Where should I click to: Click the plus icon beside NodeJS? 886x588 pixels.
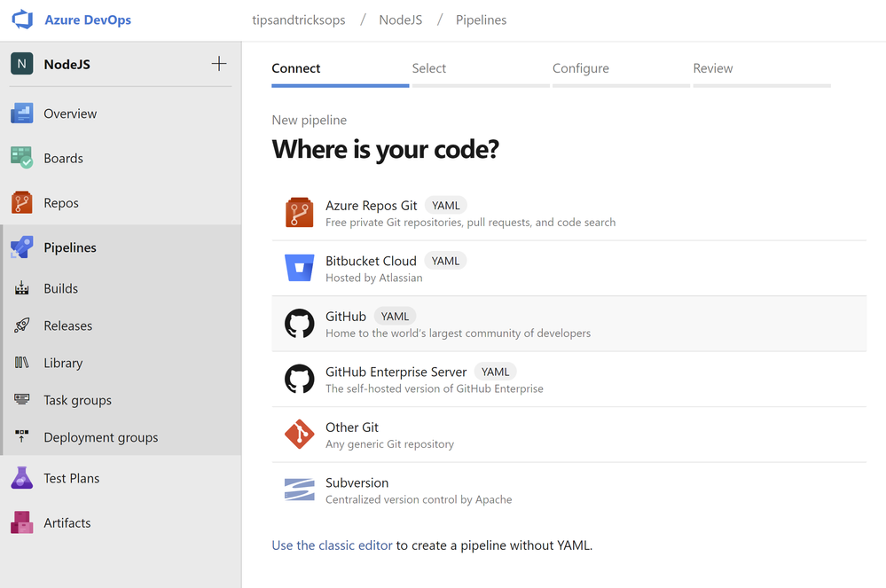pyautogui.click(x=219, y=64)
